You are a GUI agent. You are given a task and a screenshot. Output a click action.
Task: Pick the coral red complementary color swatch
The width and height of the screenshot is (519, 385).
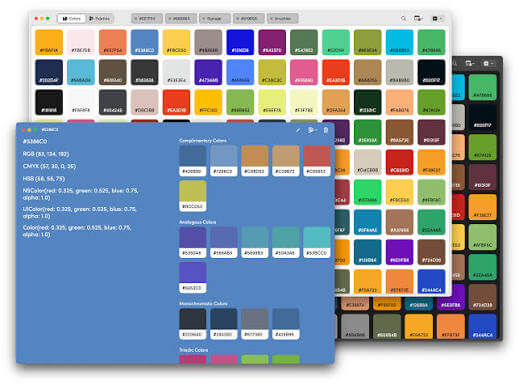pyautogui.click(x=317, y=161)
